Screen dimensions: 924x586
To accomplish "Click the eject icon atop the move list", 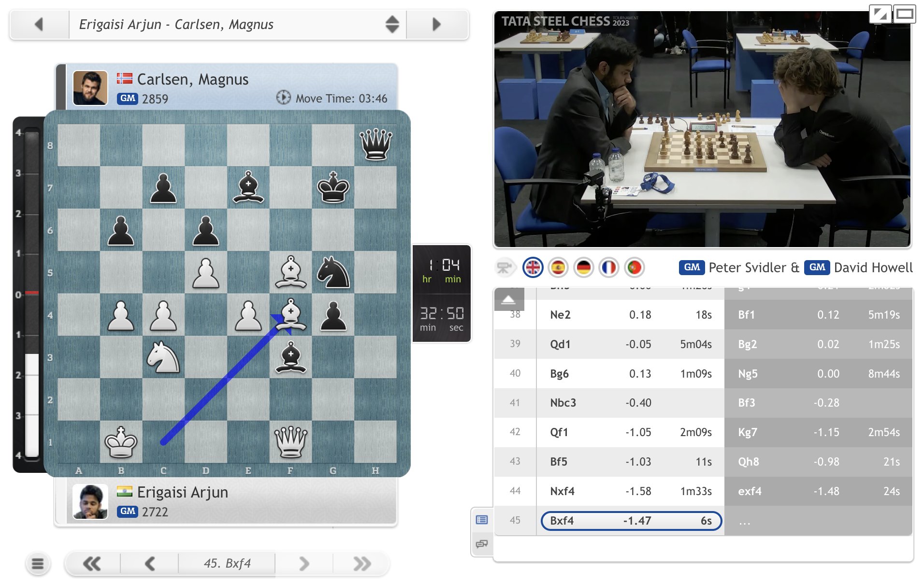I will [x=508, y=299].
